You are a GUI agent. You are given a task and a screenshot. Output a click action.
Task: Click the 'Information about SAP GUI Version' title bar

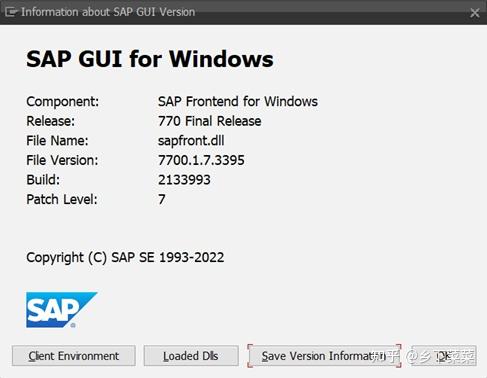pos(108,12)
